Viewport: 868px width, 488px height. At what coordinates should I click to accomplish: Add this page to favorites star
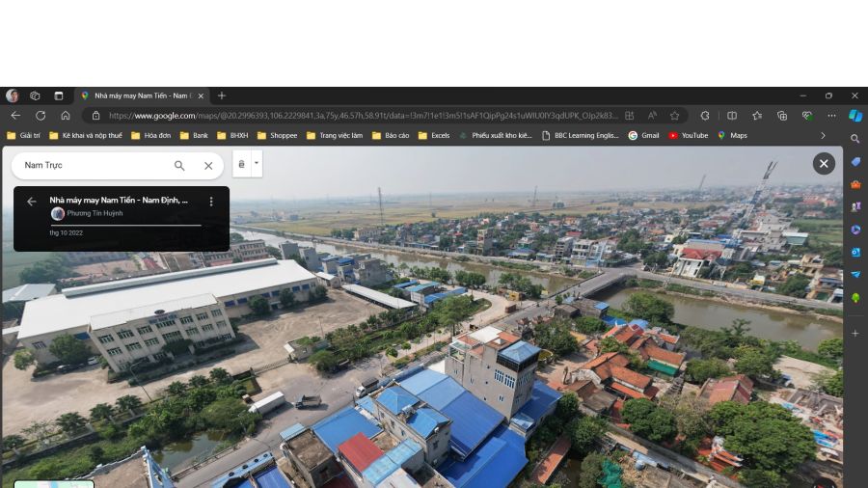click(674, 116)
